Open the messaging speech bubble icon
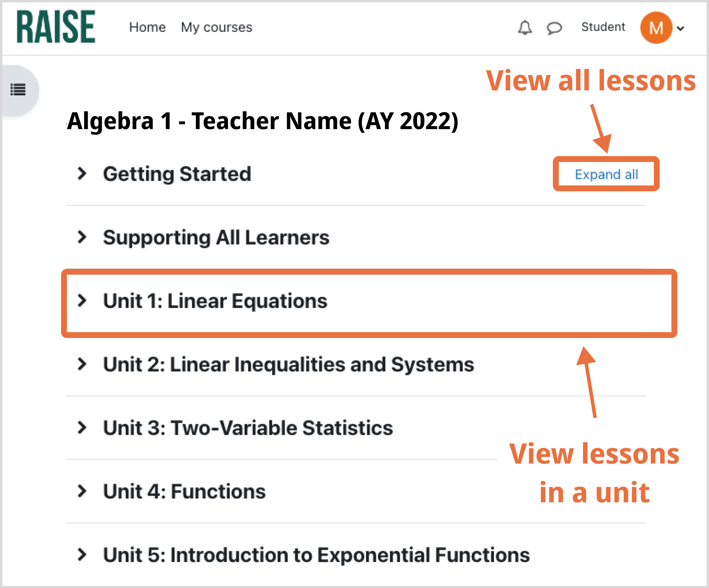This screenshot has width=709, height=588. tap(554, 28)
